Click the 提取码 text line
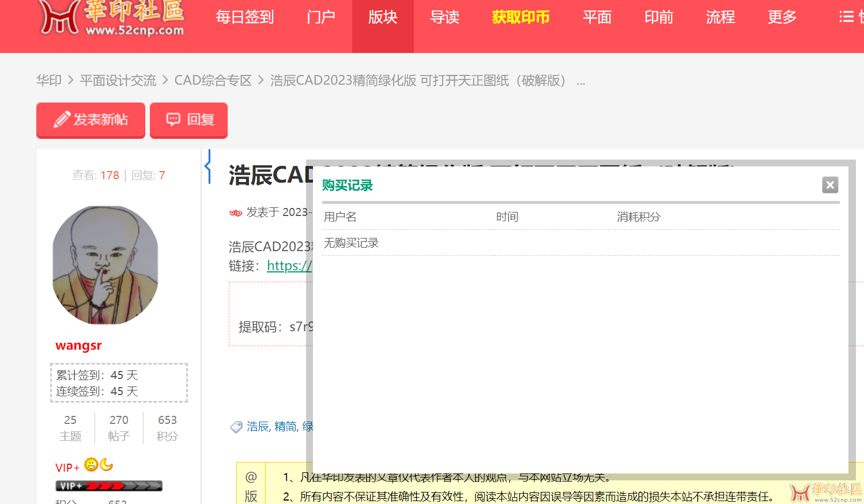Screen dimensions: 864x504 click(x=276, y=327)
